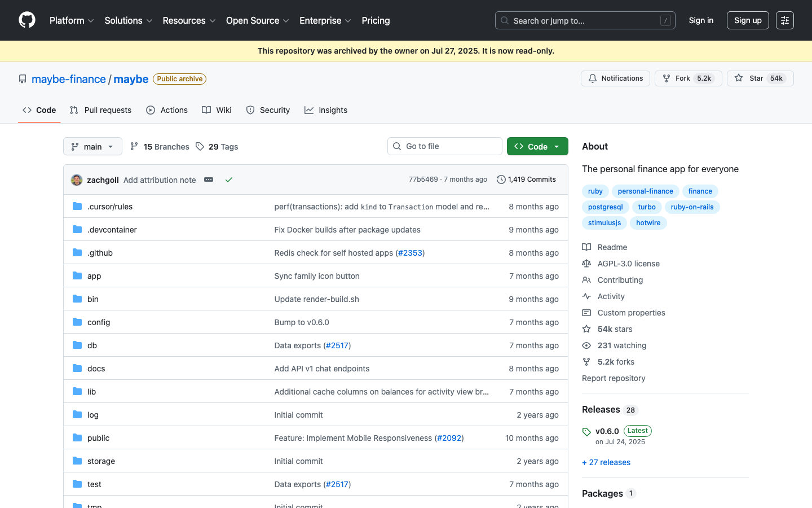Click the GitHub logo home icon
The image size is (812, 508).
(x=27, y=20)
